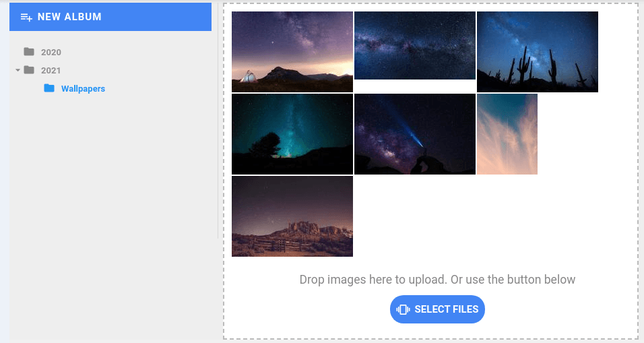644x343 pixels.
Task: Open the desert mountain with fence photo
Action: [292, 216]
